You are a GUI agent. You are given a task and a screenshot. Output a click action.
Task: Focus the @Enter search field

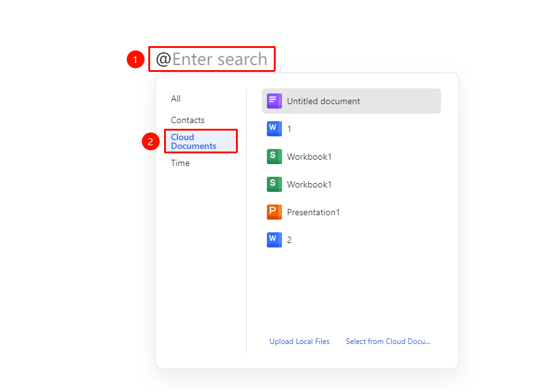click(212, 59)
